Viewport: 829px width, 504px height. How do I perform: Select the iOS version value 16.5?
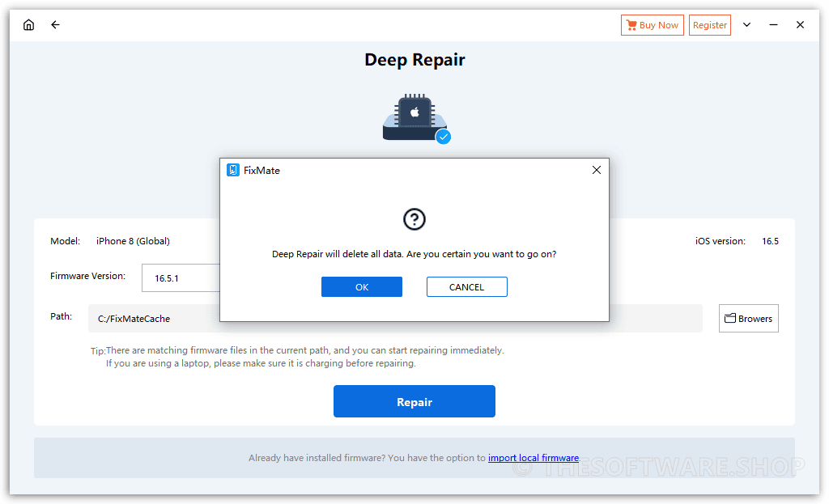click(x=770, y=241)
